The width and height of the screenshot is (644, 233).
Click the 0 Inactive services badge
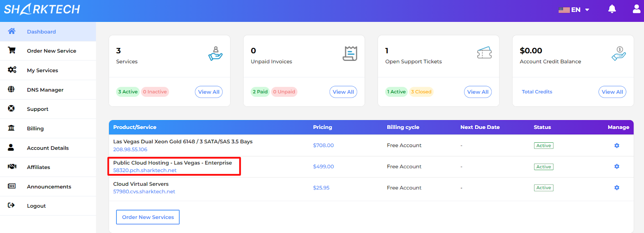point(155,92)
